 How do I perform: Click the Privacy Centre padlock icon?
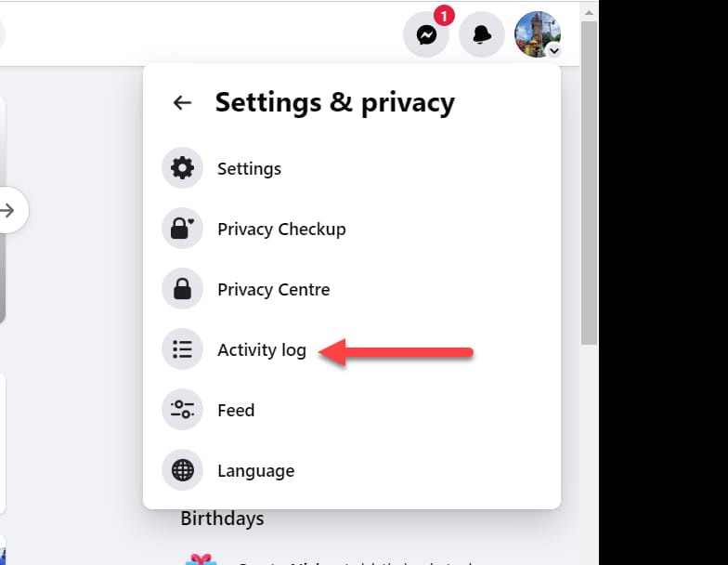pyautogui.click(x=182, y=288)
